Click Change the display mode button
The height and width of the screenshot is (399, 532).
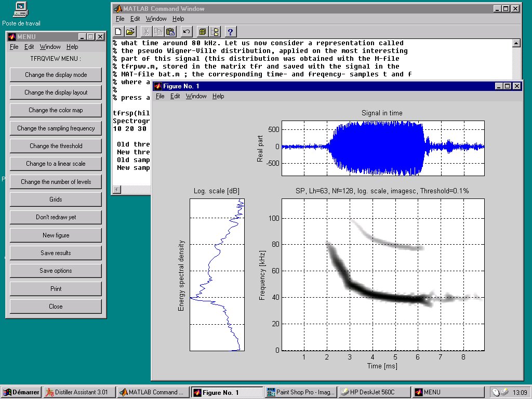coord(56,75)
